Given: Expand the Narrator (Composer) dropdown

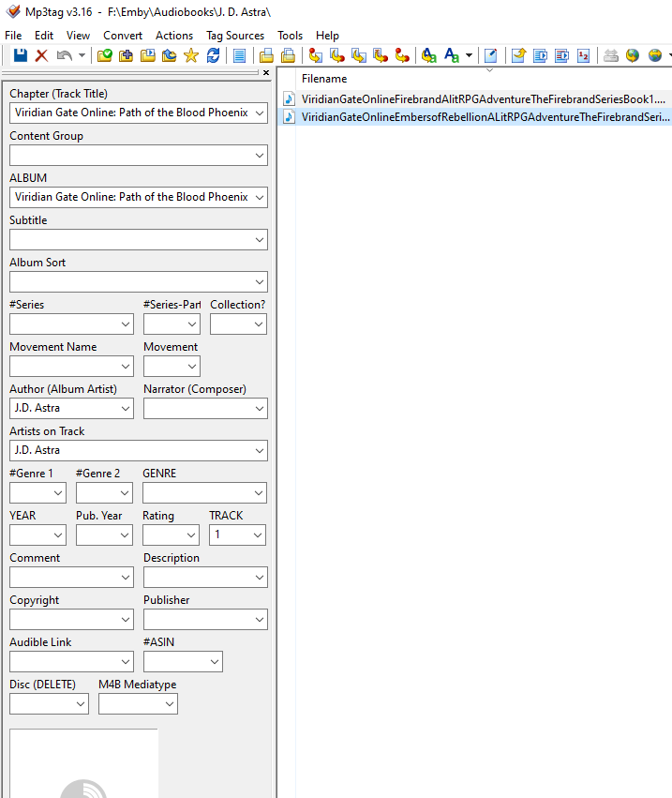Looking at the screenshot, I should coord(260,409).
